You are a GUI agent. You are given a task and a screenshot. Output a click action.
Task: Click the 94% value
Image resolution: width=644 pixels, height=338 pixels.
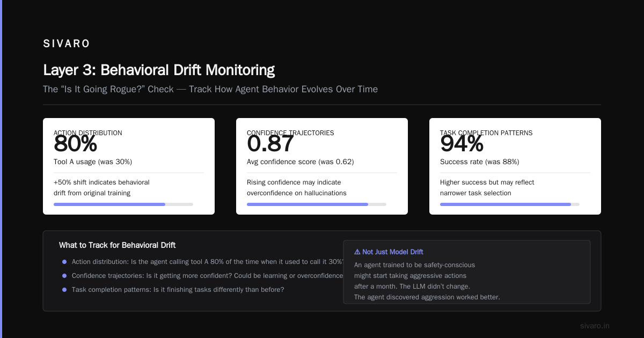click(x=462, y=144)
